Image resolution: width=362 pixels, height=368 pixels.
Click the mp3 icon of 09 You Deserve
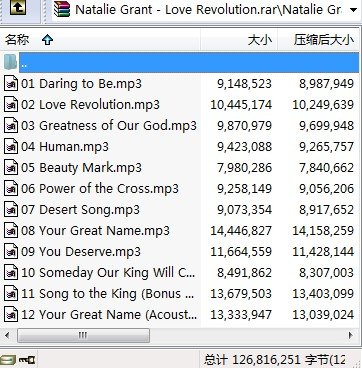[11, 251]
